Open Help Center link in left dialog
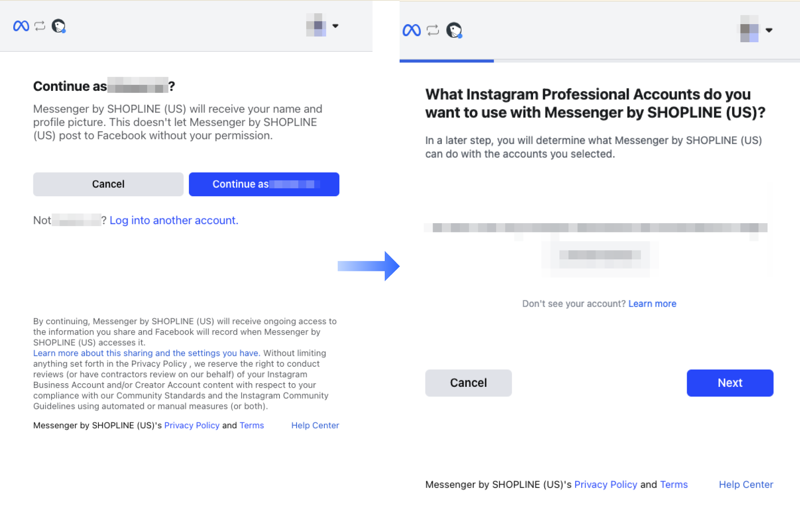This screenshot has height=532, width=800. [x=315, y=425]
